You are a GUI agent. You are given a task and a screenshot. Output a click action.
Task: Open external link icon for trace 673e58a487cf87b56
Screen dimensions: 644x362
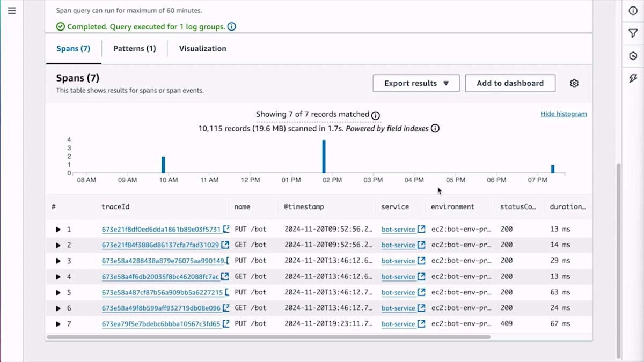pyautogui.click(x=227, y=292)
